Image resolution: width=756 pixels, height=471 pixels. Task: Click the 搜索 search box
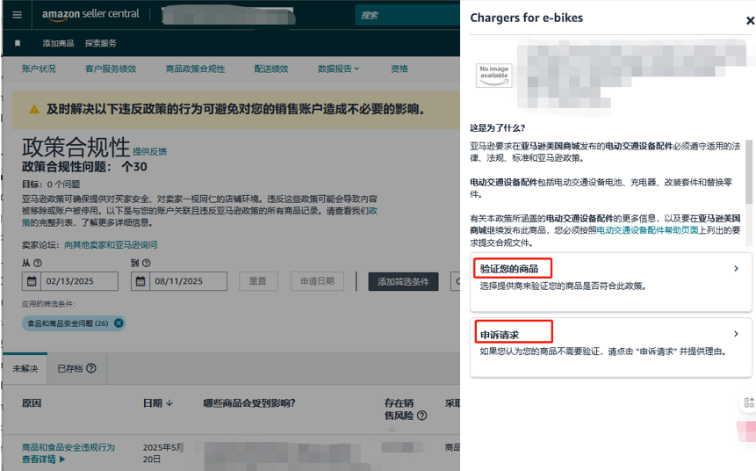407,15
